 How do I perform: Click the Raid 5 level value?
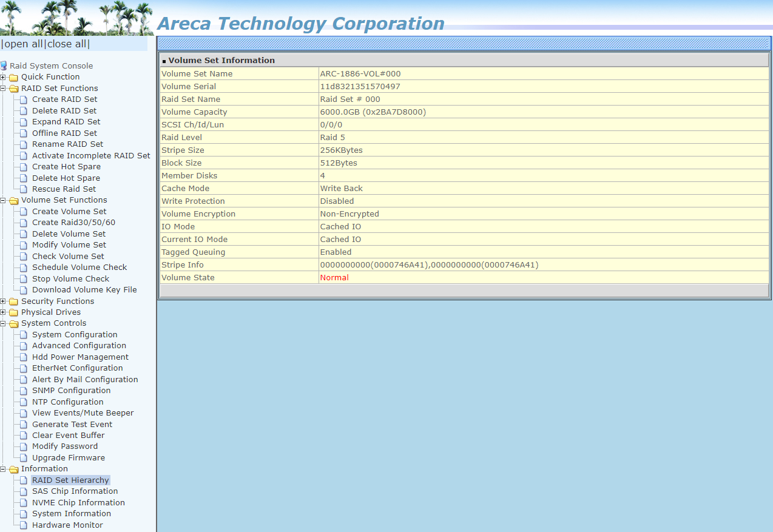click(x=332, y=138)
